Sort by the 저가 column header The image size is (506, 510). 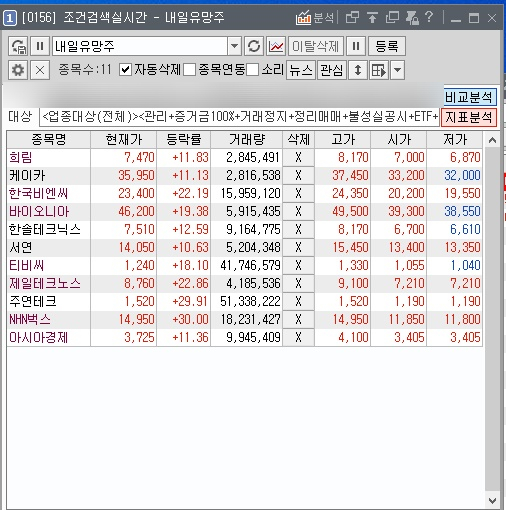point(455,139)
